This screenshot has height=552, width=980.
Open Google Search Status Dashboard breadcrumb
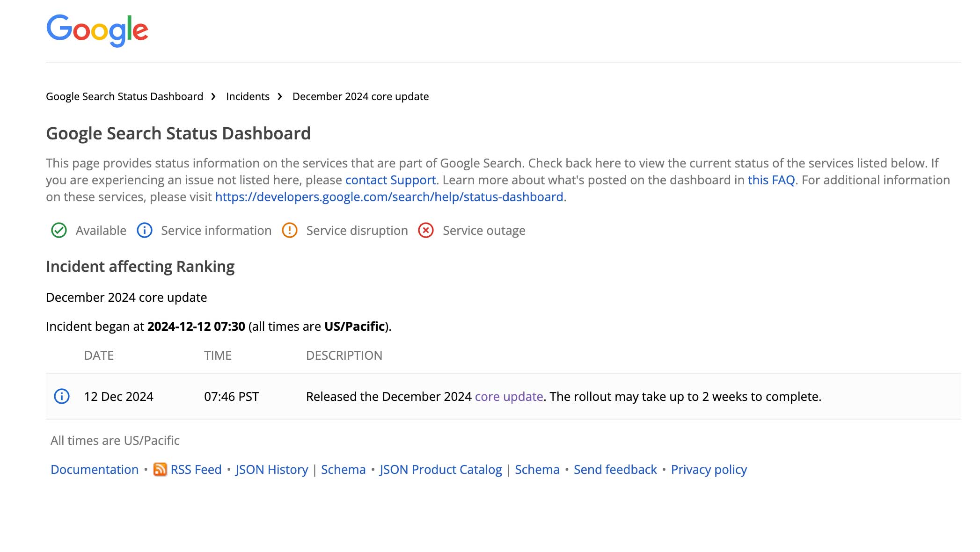click(124, 96)
